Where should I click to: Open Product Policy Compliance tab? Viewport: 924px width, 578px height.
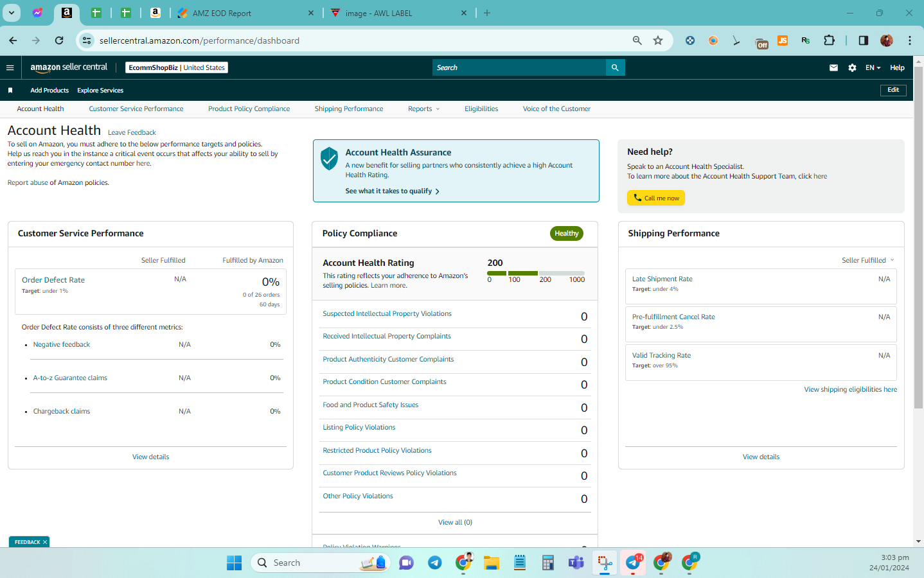(249, 109)
